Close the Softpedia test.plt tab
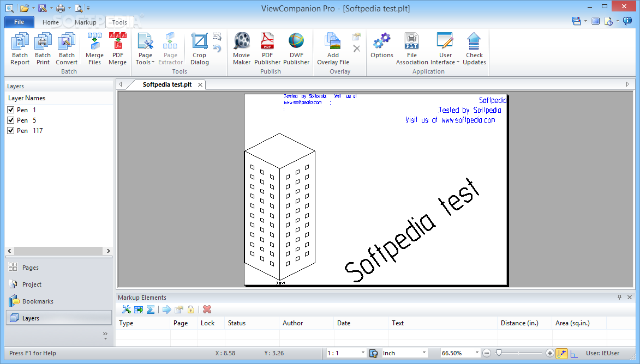 click(200, 85)
